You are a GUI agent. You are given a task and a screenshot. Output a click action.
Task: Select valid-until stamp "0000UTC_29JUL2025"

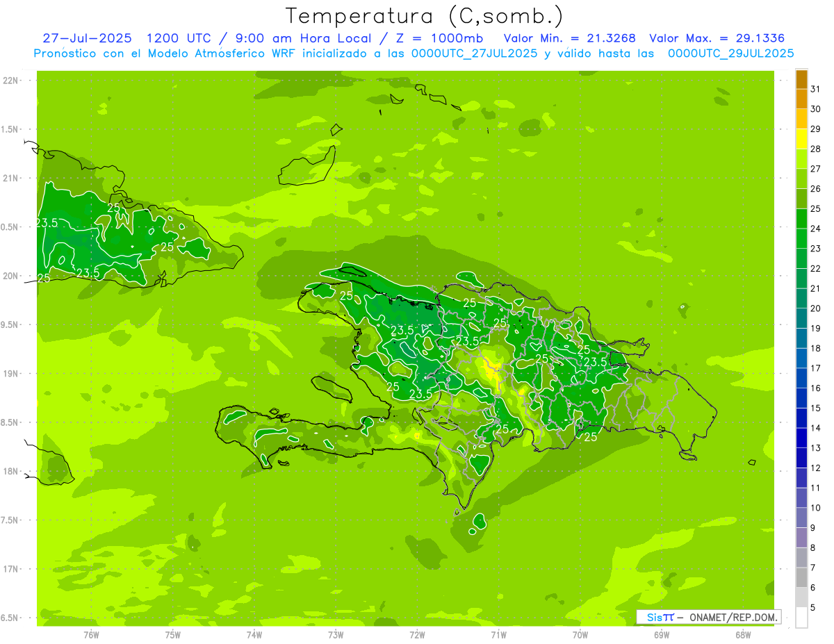pyautogui.click(x=731, y=53)
